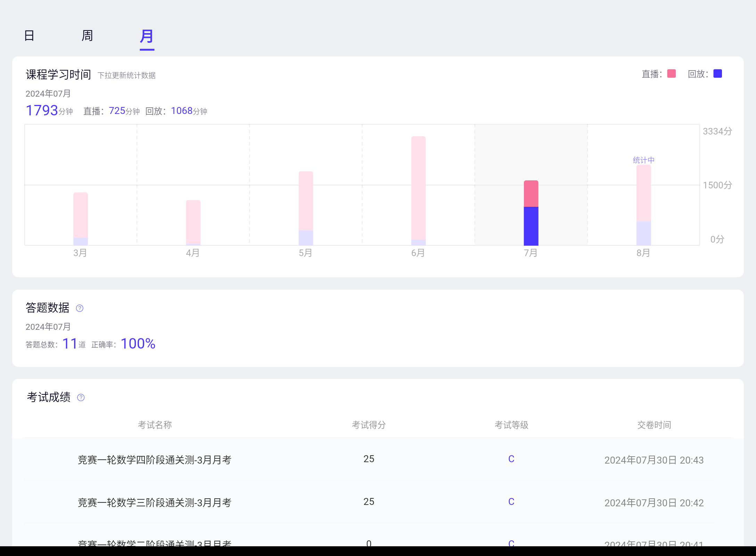756x556 pixels.
Task: Click the 3月 axis label
Action: (x=80, y=253)
